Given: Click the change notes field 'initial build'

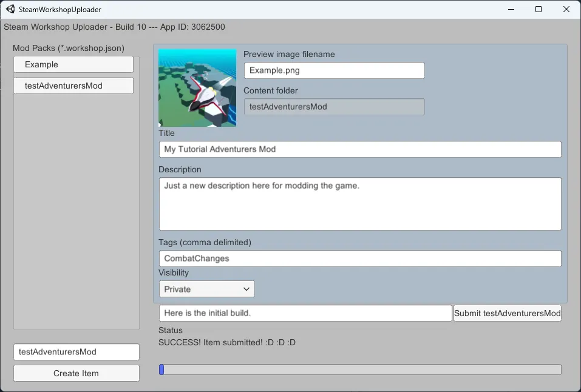Looking at the screenshot, I should [x=305, y=313].
